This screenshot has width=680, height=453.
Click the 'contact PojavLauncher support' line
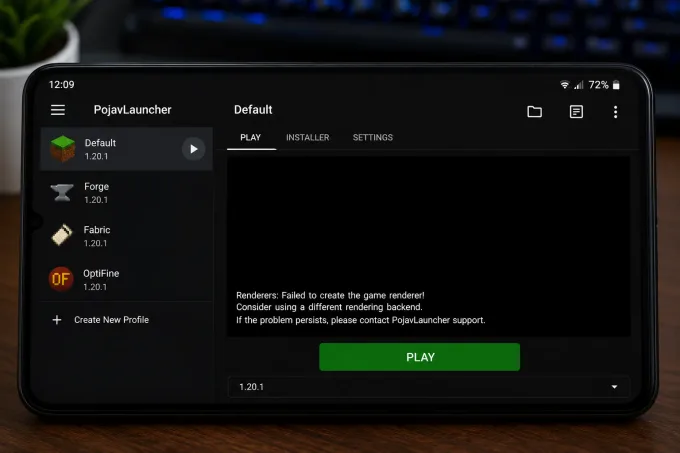(360, 320)
